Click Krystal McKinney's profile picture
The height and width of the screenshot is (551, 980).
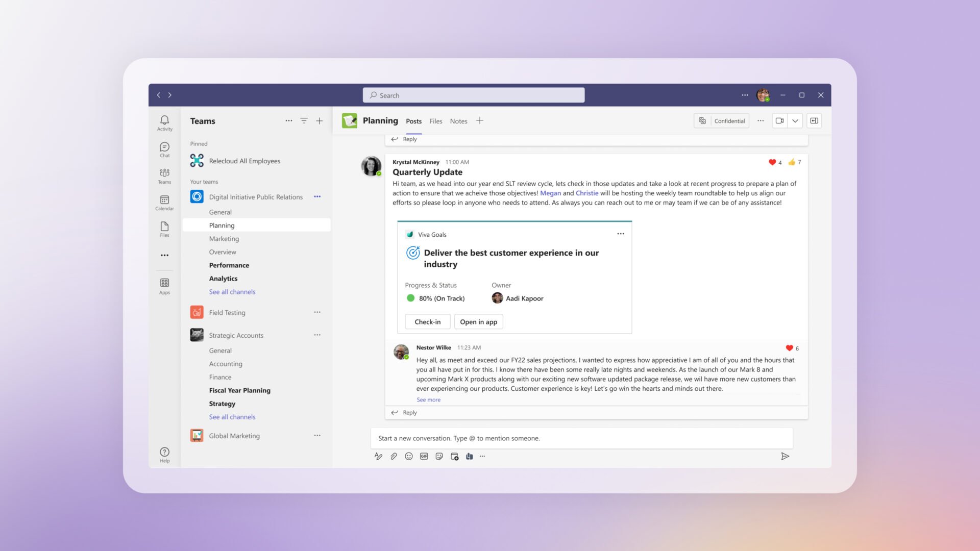point(371,166)
